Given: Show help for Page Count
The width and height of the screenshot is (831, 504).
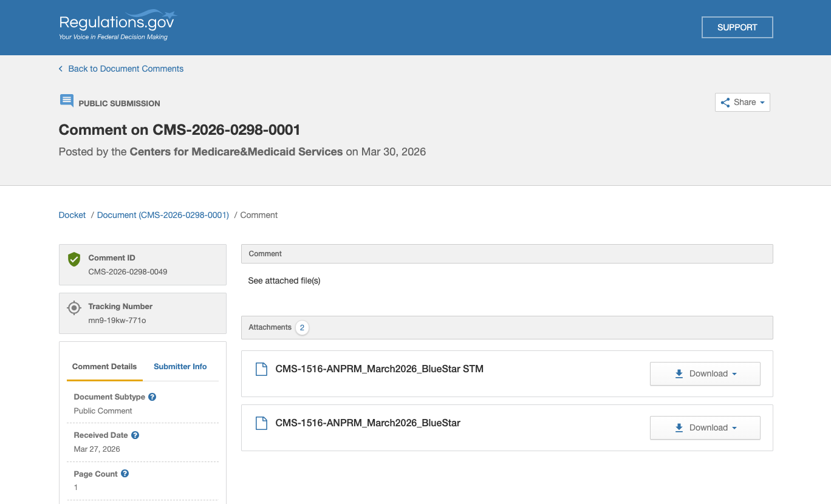Looking at the screenshot, I should [x=125, y=474].
